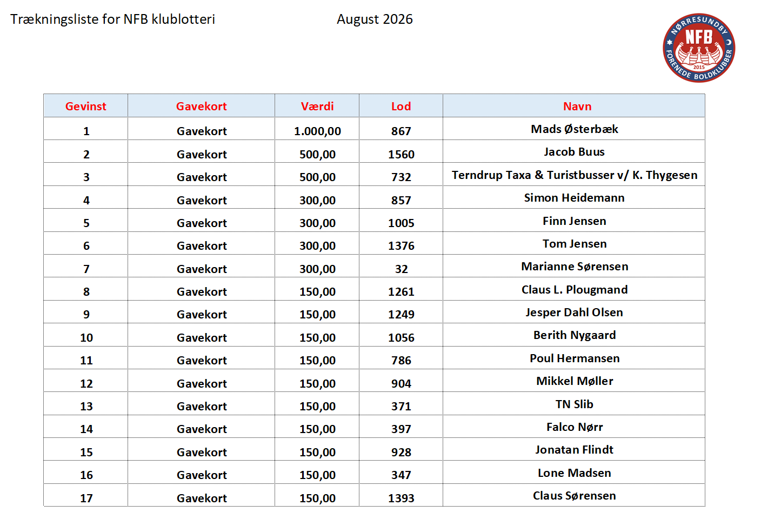Click the Trækningsliste for NFB klublotteri title
761x532 pixels.
click(x=112, y=19)
